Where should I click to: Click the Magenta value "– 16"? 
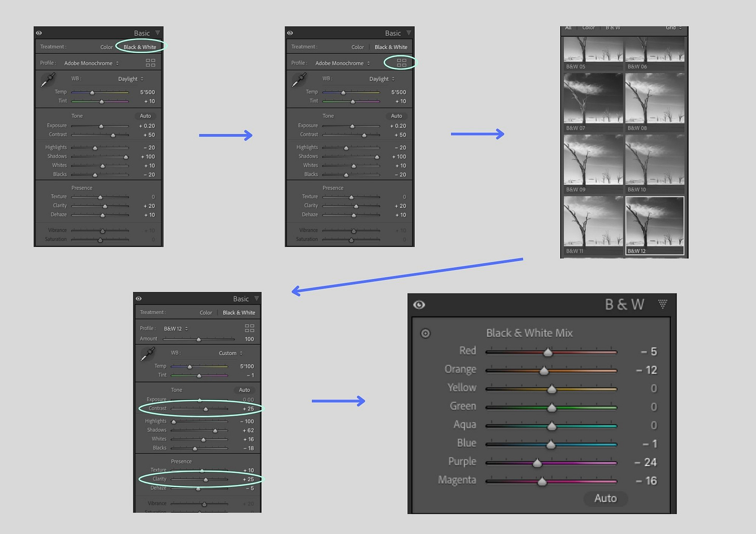[x=646, y=481]
